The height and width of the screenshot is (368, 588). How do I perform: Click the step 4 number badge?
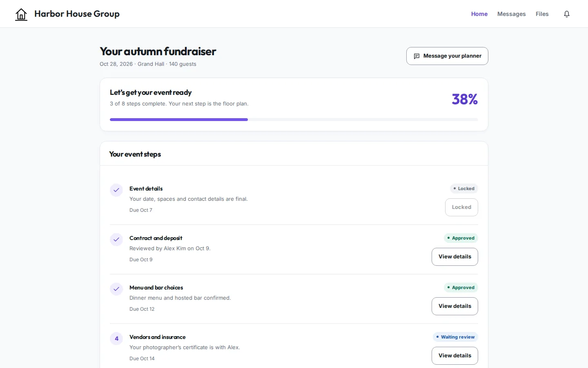pos(116,339)
